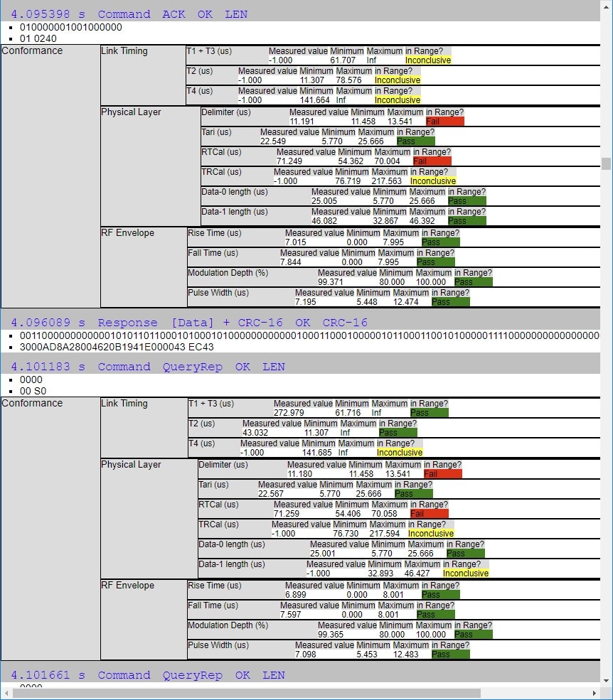This screenshot has height=700, width=613.
Task: Click the Pulse Width measured value 7.195
Action: click(x=305, y=302)
